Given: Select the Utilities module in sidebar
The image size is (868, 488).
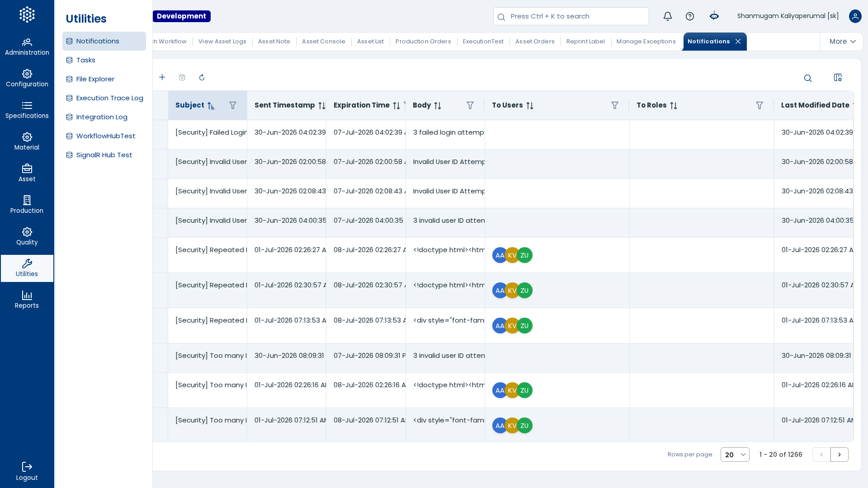Looking at the screenshot, I should pos(27,268).
